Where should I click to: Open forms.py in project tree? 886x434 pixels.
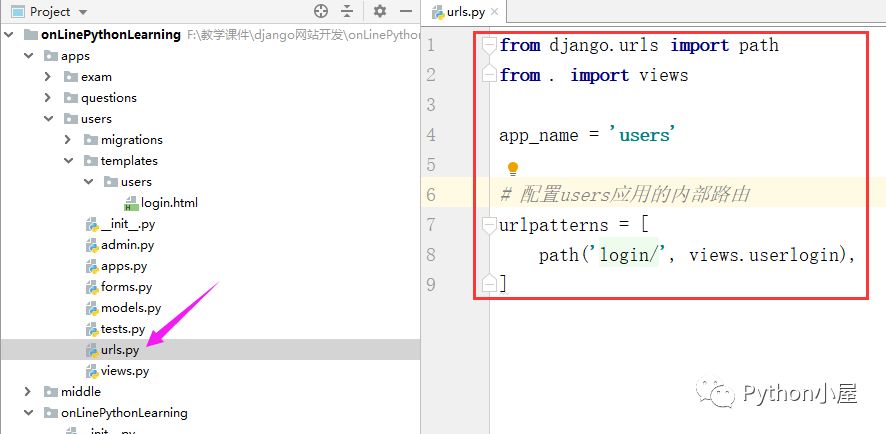click(x=127, y=287)
